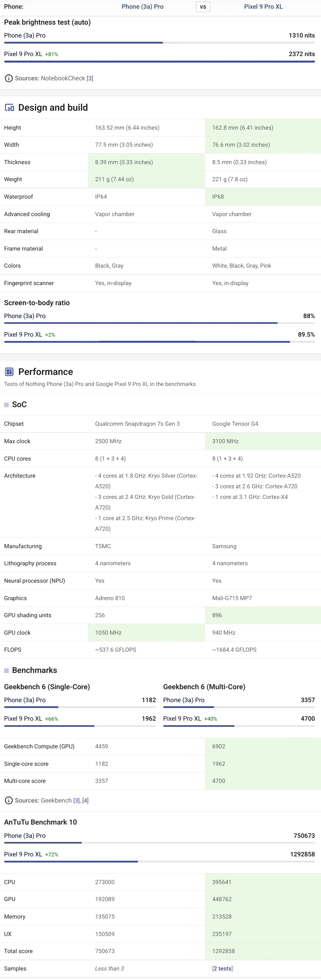Open NotebookCheck source reference [3]

click(x=90, y=78)
